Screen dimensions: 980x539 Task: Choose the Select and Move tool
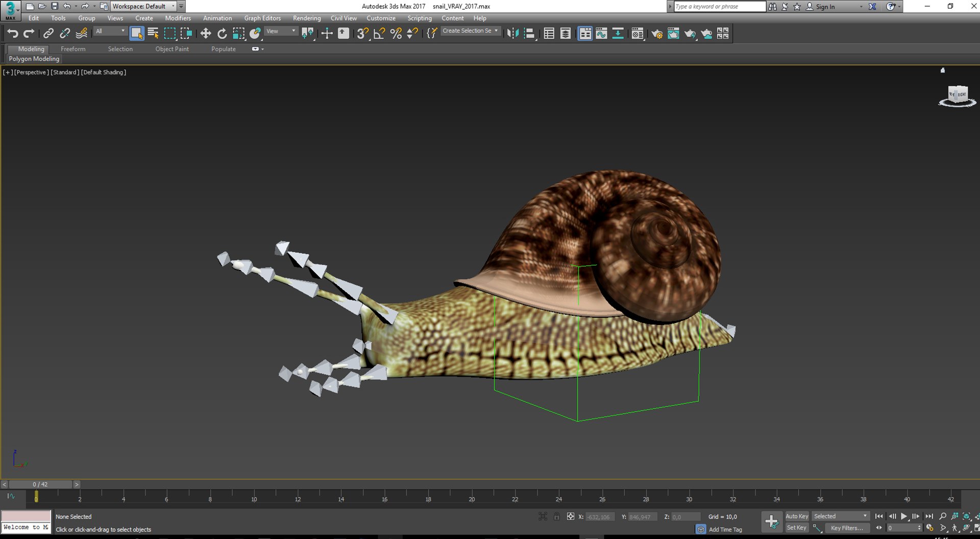tap(205, 34)
